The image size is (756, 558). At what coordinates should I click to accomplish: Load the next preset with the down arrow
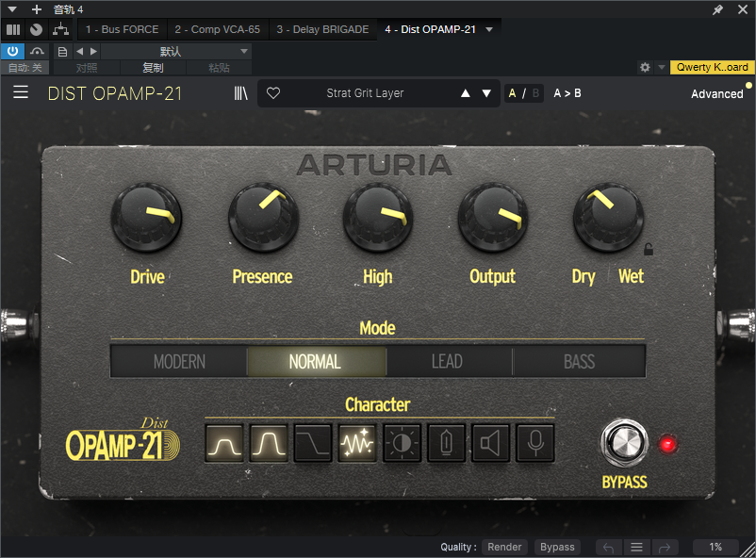tap(486, 93)
